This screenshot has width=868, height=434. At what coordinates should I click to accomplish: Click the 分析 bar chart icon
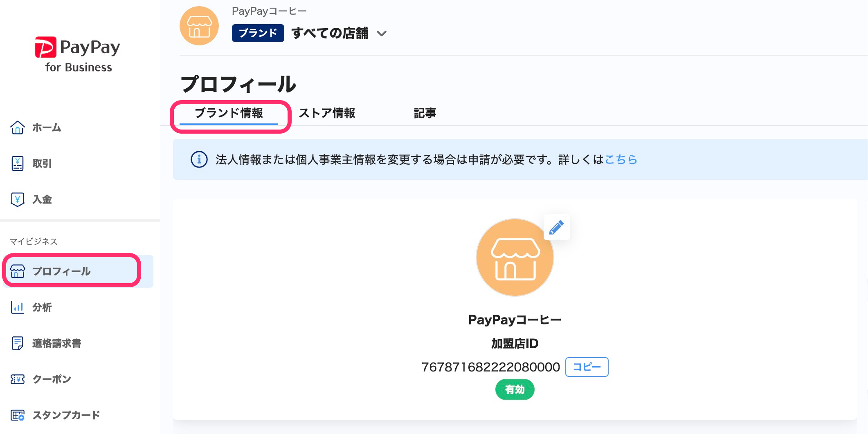click(17, 307)
